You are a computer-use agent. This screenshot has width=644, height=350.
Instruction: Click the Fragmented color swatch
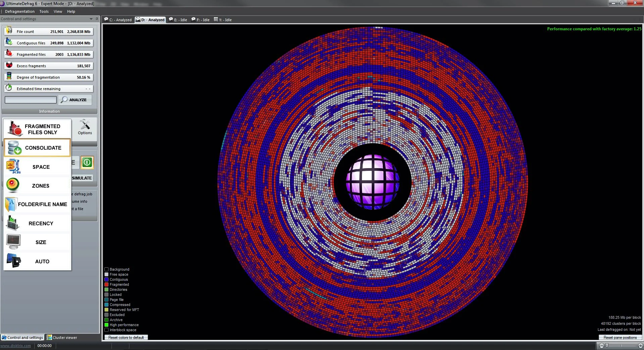pyautogui.click(x=106, y=284)
